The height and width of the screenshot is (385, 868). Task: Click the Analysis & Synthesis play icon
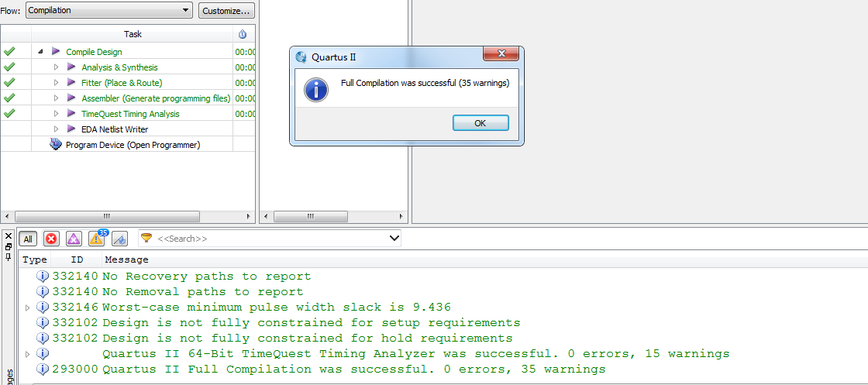click(71, 67)
